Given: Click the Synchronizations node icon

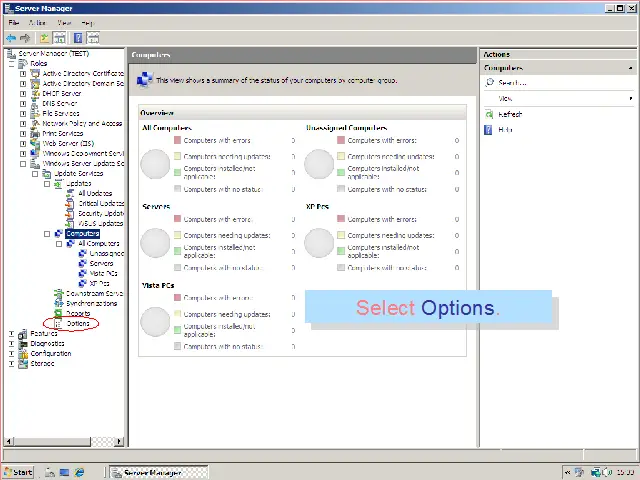Looking at the screenshot, I should [59, 303].
